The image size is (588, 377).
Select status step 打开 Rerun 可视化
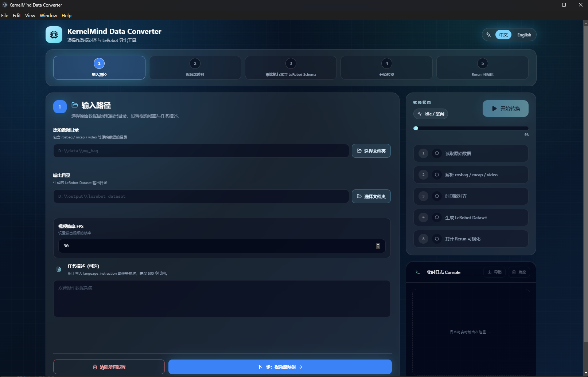click(x=471, y=239)
